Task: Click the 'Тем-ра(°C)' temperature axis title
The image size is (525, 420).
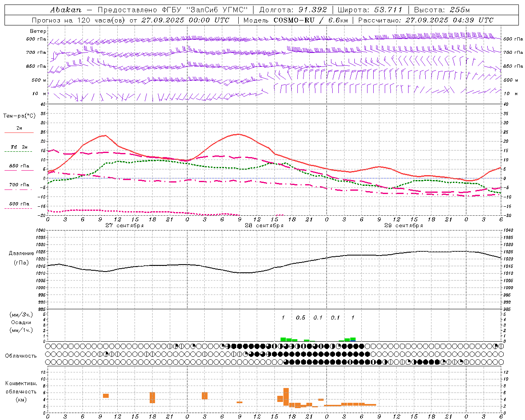Action: tap(19, 116)
